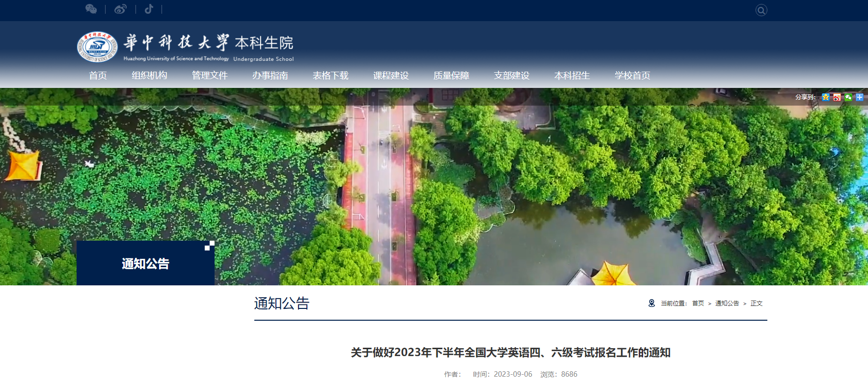The width and height of the screenshot is (868, 388).
Task: Open the 办事指南 menu
Action: pos(270,76)
